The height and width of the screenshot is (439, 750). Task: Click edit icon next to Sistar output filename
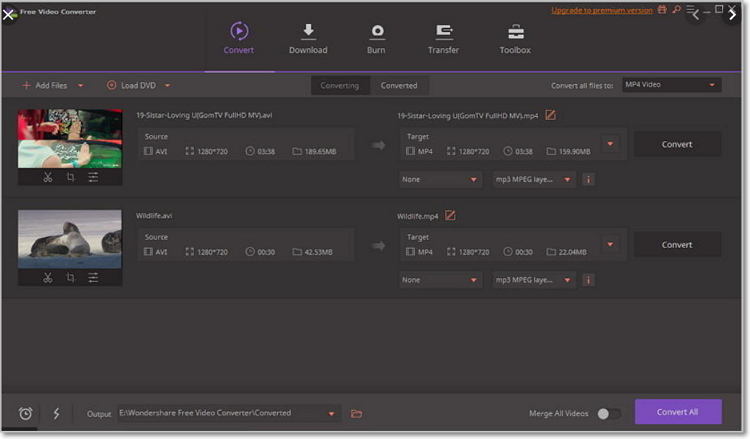(x=550, y=115)
